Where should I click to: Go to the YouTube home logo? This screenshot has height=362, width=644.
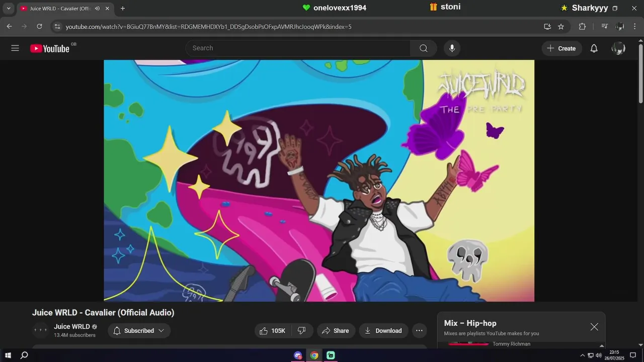49,48
